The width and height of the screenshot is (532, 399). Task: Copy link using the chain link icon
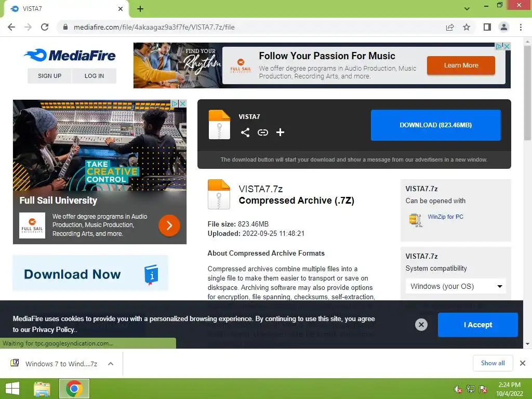(x=262, y=132)
